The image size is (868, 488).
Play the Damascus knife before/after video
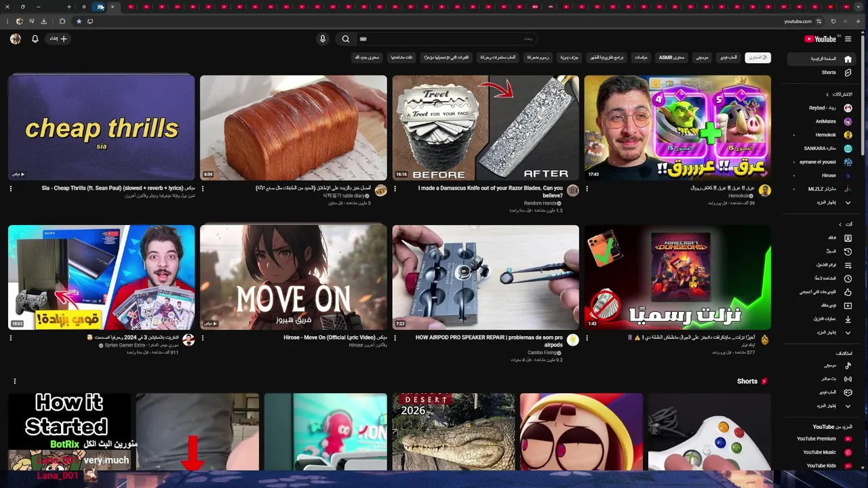[486, 127]
